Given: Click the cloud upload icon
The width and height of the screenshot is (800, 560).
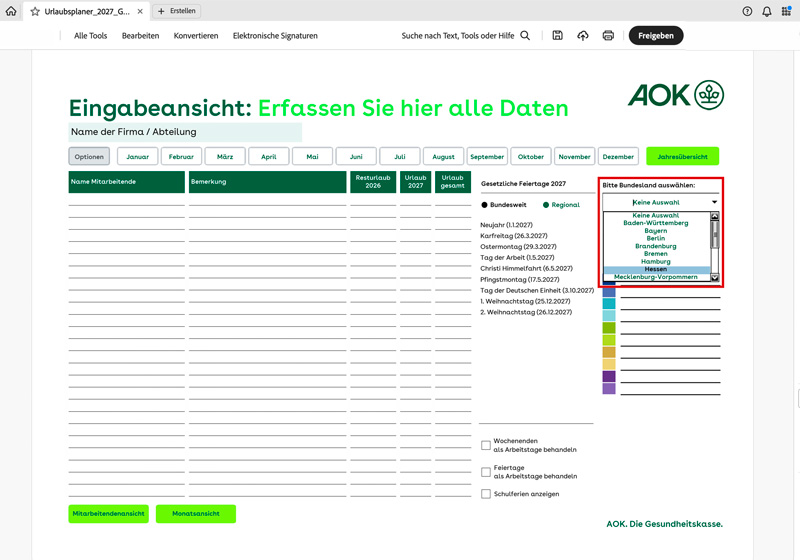Looking at the screenshot, I should [x=583, y=36].
